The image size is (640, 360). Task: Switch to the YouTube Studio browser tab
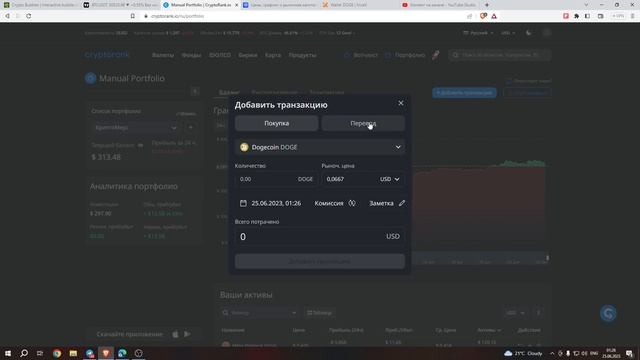coord(439,5)
